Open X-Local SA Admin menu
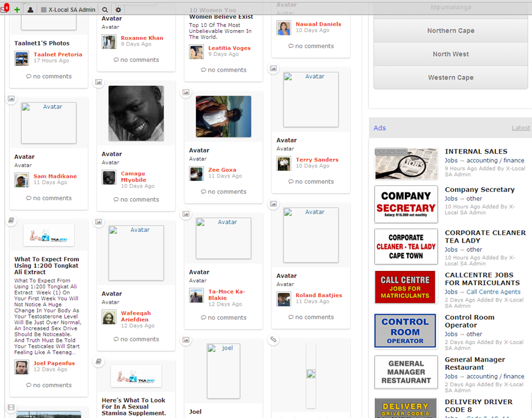This screenshot has width=532, height=418. click(x=68, y=10)
